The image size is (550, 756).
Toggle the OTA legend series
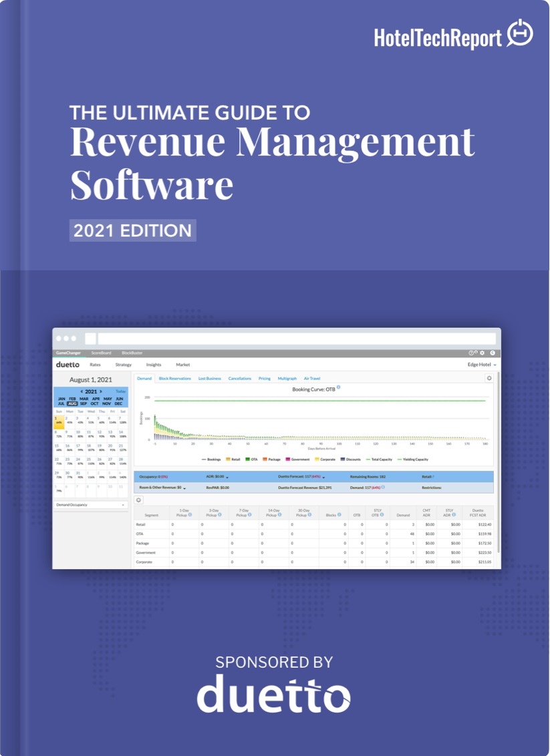(251, 459)
